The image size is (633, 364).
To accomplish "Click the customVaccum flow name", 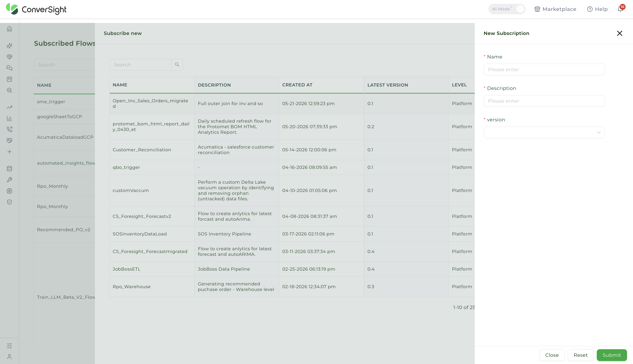I will tap(131, 190).
